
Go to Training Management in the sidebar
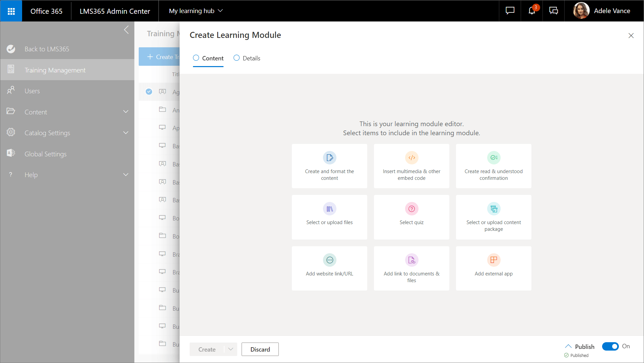click(55, 70)
